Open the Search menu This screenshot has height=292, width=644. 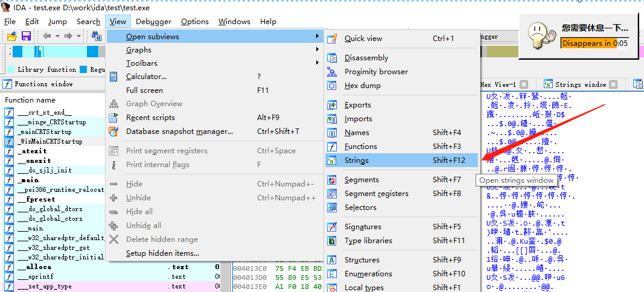[88, 21]
